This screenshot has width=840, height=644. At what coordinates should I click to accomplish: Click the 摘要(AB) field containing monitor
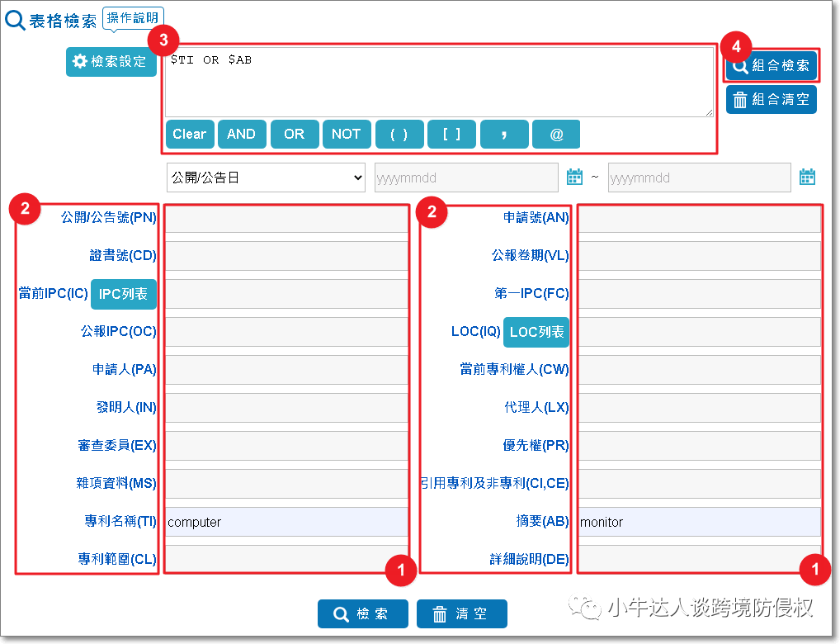700,522
